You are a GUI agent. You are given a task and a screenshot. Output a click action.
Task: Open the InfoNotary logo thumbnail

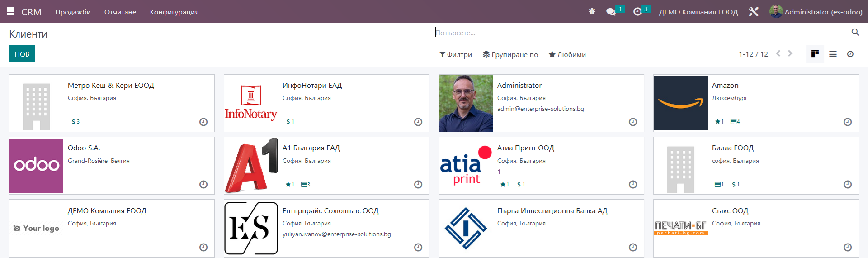(251, 103)
